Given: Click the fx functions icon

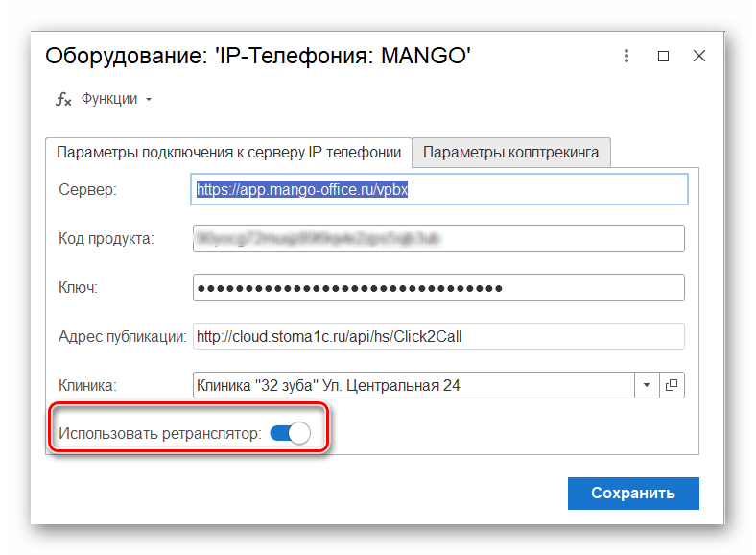Looking at the screenshot, I should (x=63, y=99).
